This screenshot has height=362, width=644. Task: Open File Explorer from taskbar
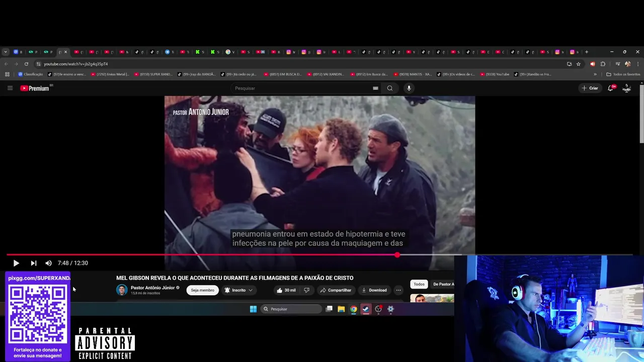pos(341,309)
